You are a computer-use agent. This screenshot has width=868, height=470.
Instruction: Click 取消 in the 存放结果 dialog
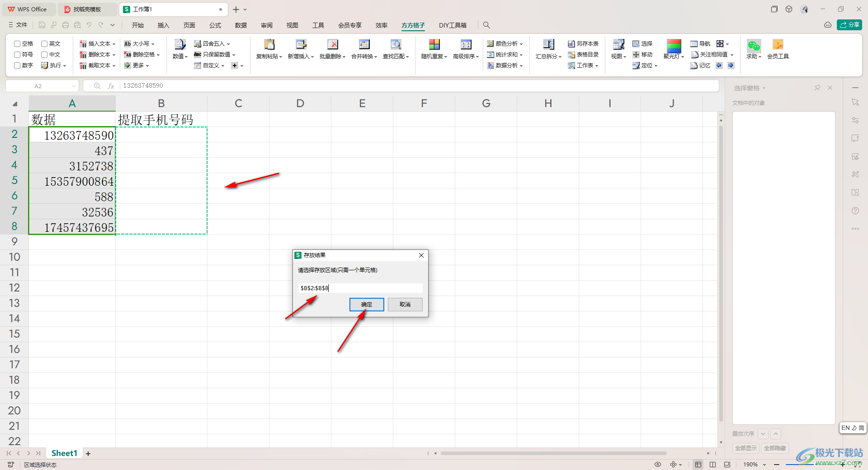(x=405, y=305)
